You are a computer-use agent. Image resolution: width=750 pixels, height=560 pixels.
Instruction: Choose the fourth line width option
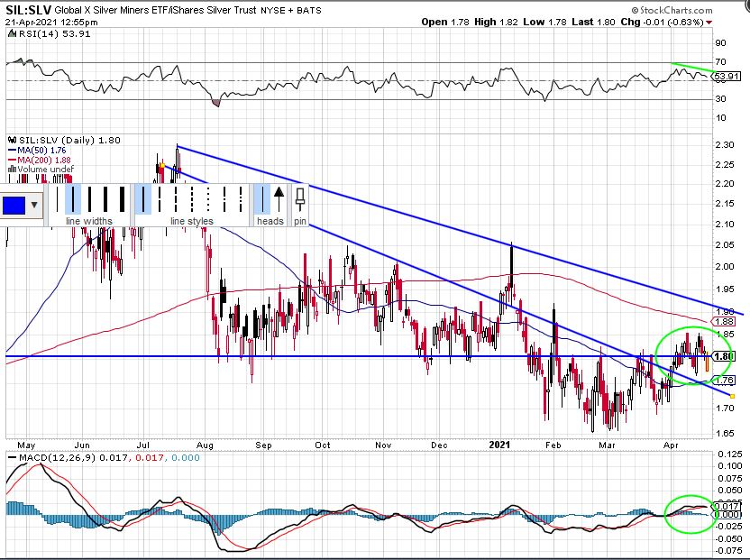105,199
